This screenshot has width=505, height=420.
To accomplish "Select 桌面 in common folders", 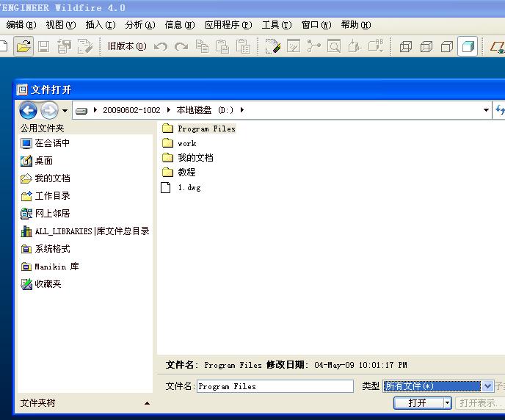I will tap(37, 160).
